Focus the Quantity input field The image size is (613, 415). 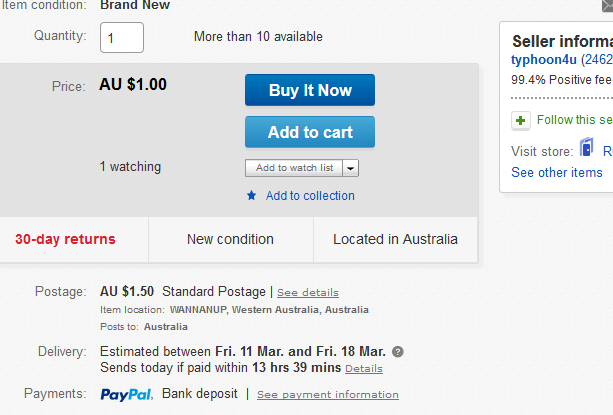pos(122,38)
